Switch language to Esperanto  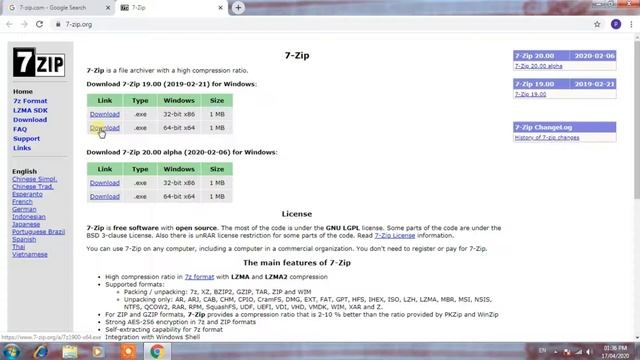(27, 194)
